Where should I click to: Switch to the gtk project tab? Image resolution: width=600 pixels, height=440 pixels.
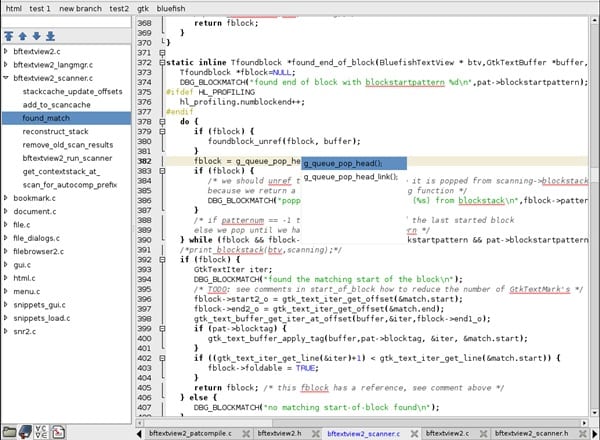click(143, 8)
